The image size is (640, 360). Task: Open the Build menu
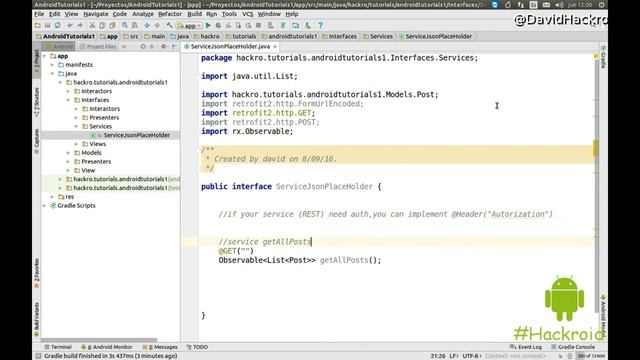click(x=195, y=14)
